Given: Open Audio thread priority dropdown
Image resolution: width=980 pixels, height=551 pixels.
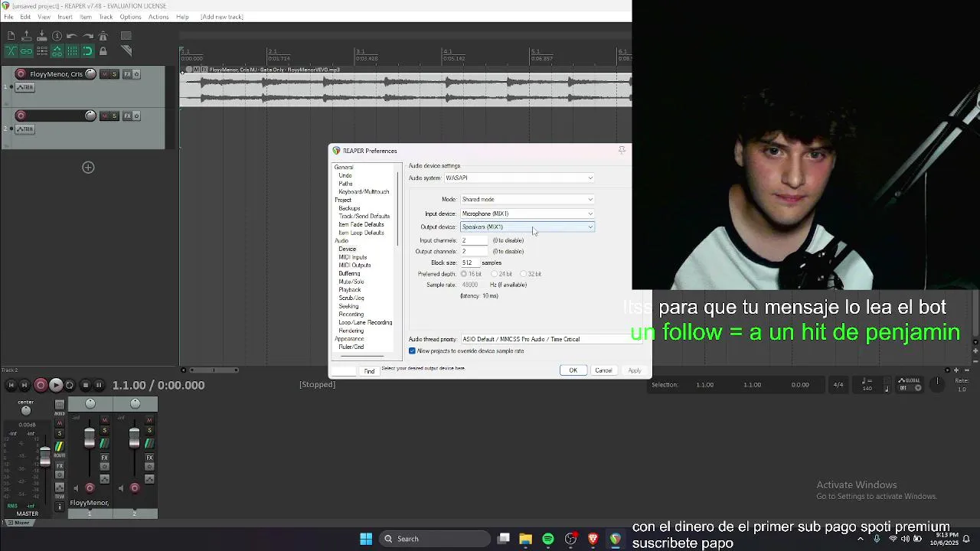Looking at the screenshot, I should click(x=551, y=339).
